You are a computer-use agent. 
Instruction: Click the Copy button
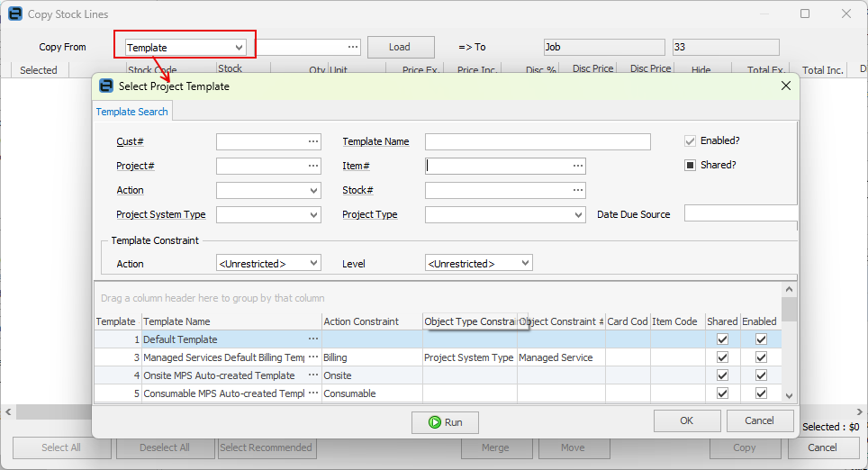745,447
